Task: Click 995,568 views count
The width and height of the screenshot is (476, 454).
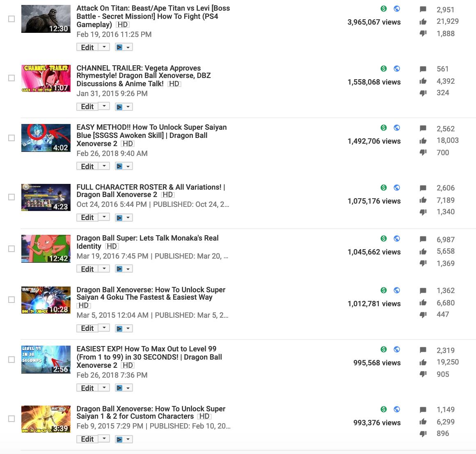Action: (377, 363)
